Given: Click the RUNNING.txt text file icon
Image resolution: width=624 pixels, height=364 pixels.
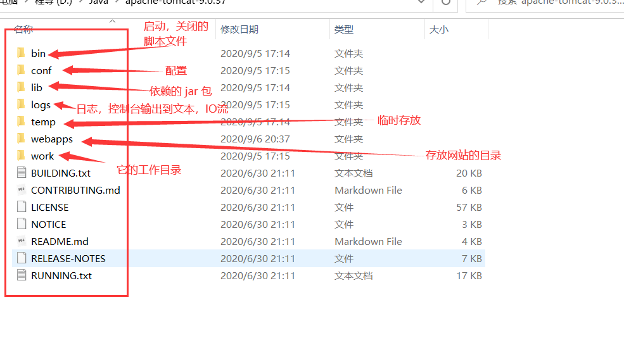Looking at the screenshot, I should (22, 275).
